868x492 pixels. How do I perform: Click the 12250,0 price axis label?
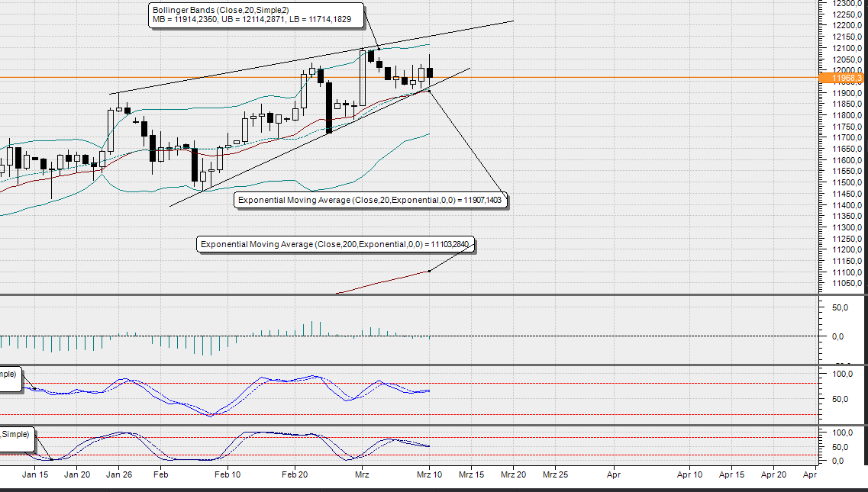coord(847,14)
